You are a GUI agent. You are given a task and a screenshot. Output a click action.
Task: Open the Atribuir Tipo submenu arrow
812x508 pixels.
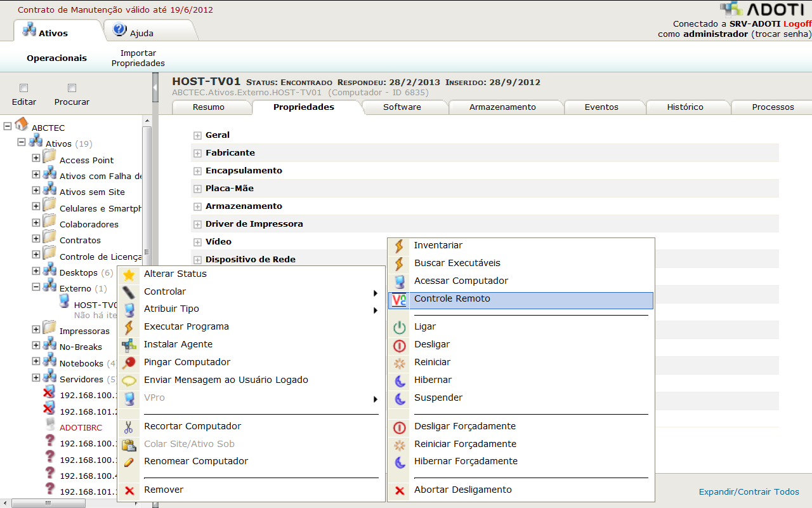[x=376, y=311]
